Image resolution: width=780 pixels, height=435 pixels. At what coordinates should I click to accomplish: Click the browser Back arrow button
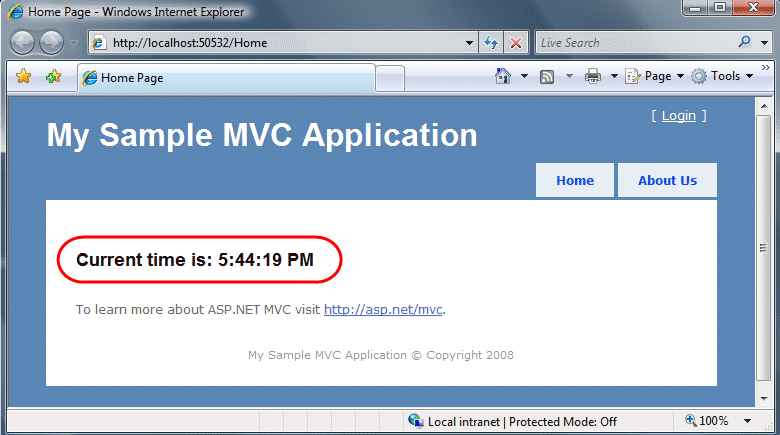(x=22, y=43)
